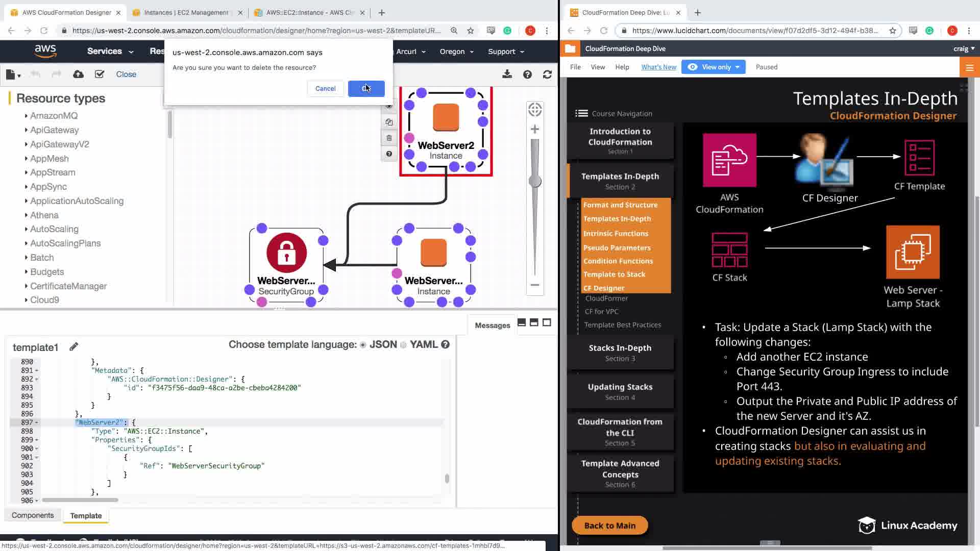The image size is (980, 551).
Task: Click the refresh diagram icon
Action: pos(547,74)
